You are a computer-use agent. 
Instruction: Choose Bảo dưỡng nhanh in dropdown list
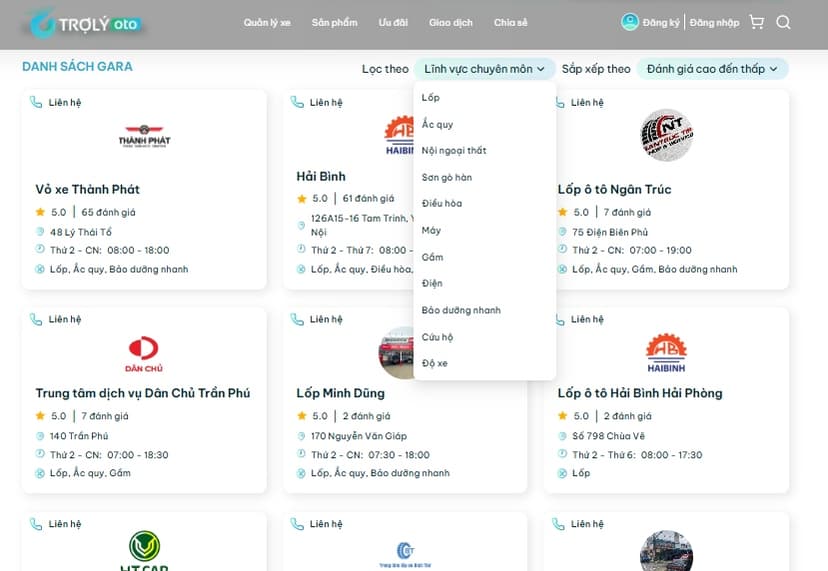[x=461, y=310]
